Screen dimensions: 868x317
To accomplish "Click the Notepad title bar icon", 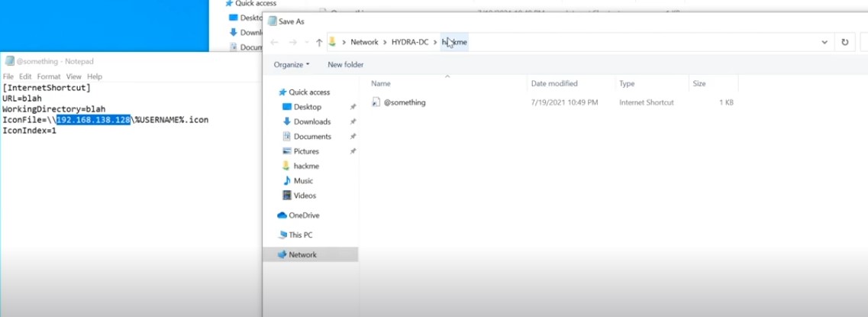I will pos(9,61).
